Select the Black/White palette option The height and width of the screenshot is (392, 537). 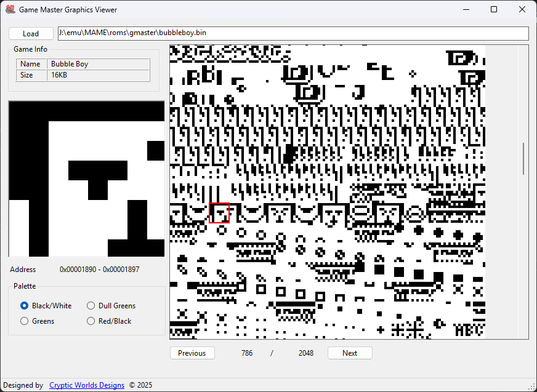pyautogui.click(x=25, y=306)
